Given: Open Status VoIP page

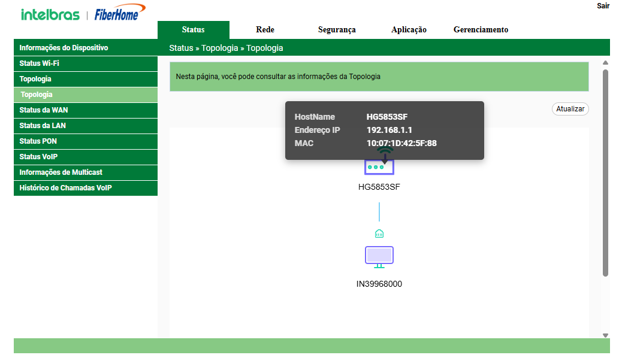Looking at the screenshot, I should [86, 157].
